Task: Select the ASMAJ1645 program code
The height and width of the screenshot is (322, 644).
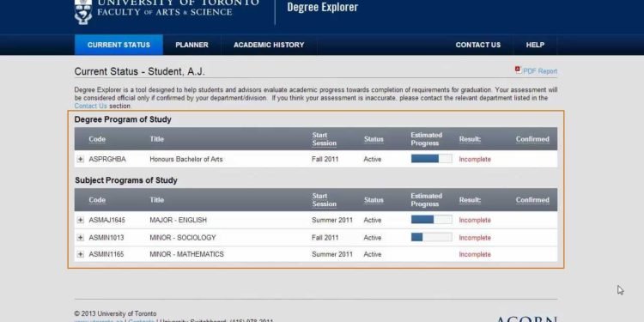Action: point(107,220)
